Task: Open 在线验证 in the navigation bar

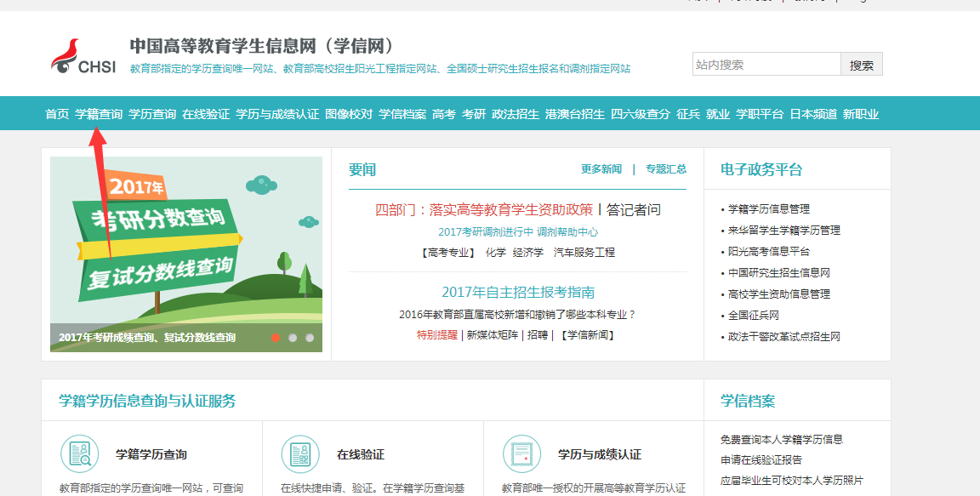Action: [x=206, y=114]
